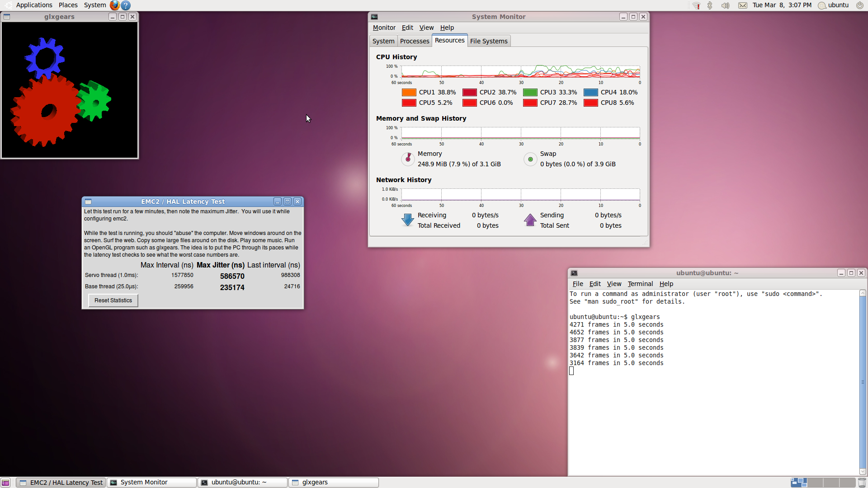Switch to the Processes tab
Screen dimensions: 868x488
tap(415, 41)
